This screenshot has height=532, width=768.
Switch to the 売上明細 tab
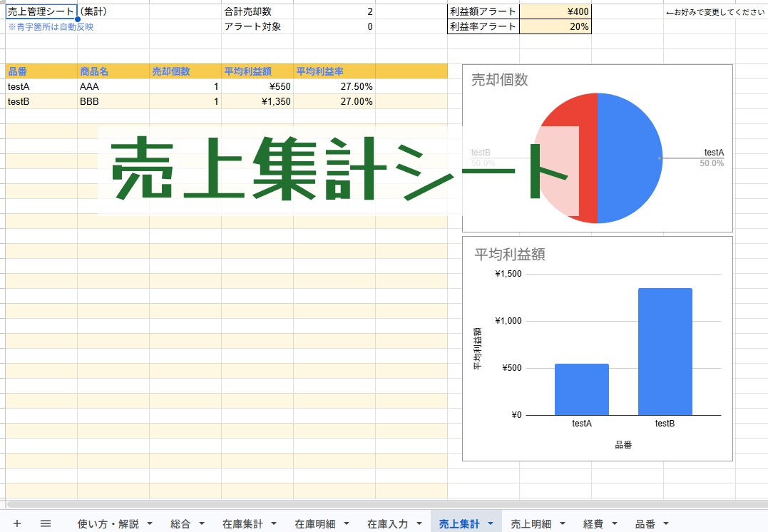(531, 523)
